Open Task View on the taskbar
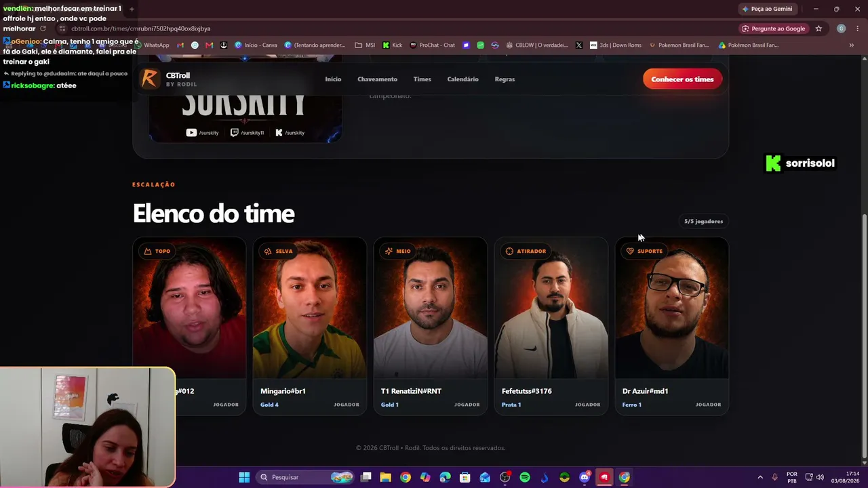868x488 pixels. 366,477
